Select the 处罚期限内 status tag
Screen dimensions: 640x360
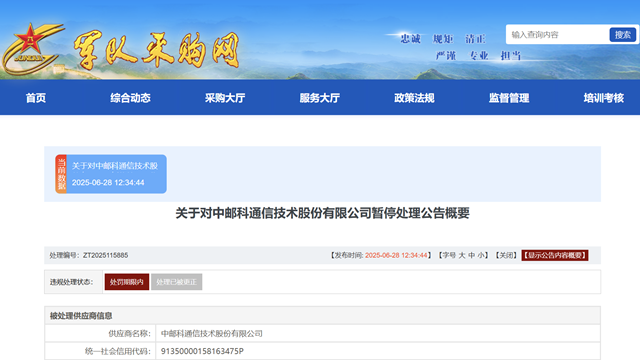(127, 282)
